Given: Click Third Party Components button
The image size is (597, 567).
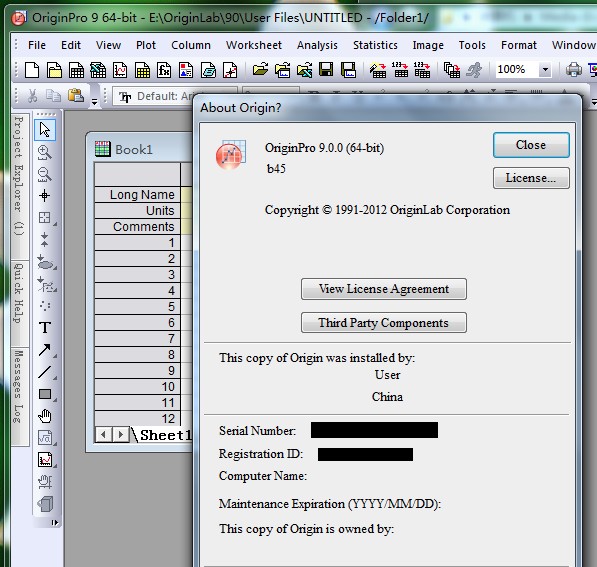Looking at the screenshot, I should click(x=384, y=323).
